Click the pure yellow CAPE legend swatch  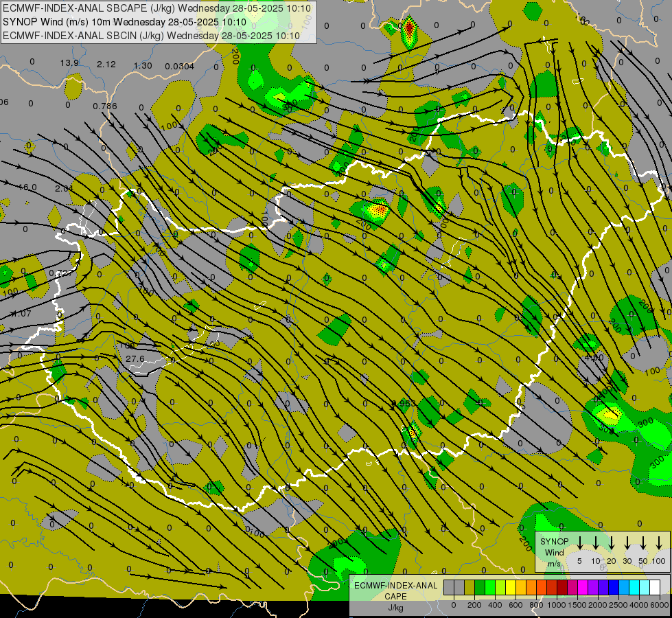coord(511,587)
